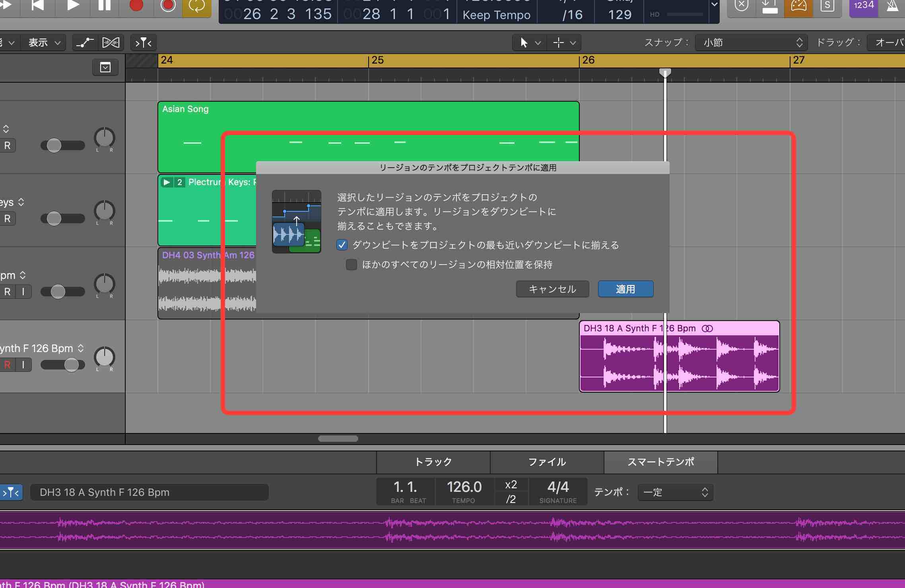The width and height of the screenshot is (905, 588).
Task: Uncheck align downbeat to project downbeat checkbox
Action: (x=342, y=245)
